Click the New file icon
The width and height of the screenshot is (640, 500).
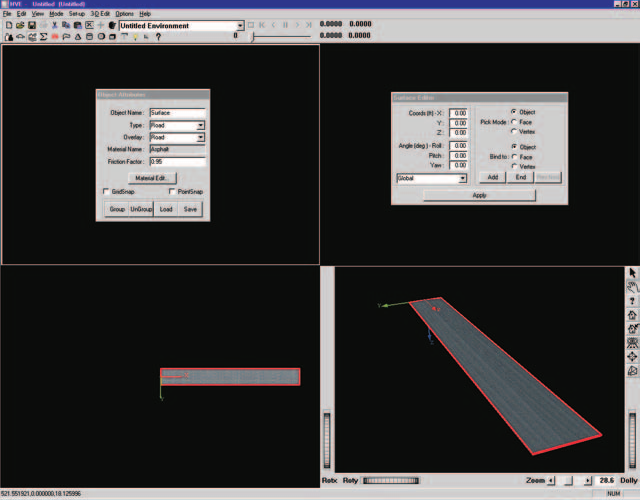click(x=9, y=25)
